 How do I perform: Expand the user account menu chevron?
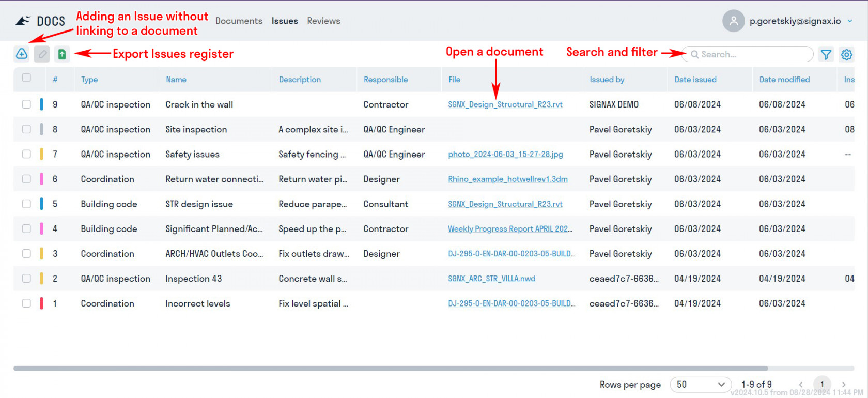pos(850,21)
